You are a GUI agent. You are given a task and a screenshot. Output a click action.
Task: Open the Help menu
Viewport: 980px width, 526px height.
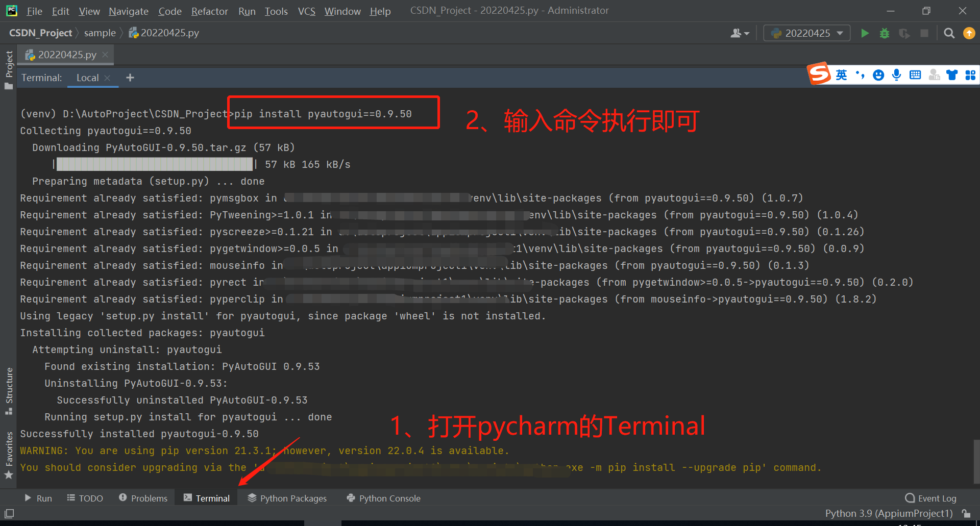tap(380, 11)
